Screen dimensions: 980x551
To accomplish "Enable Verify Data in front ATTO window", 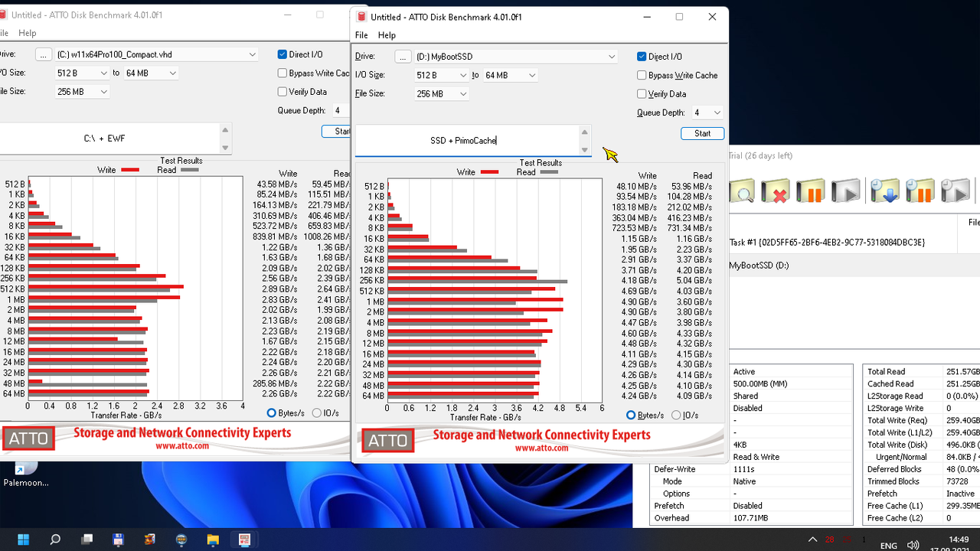I will [x=642, y=93].
